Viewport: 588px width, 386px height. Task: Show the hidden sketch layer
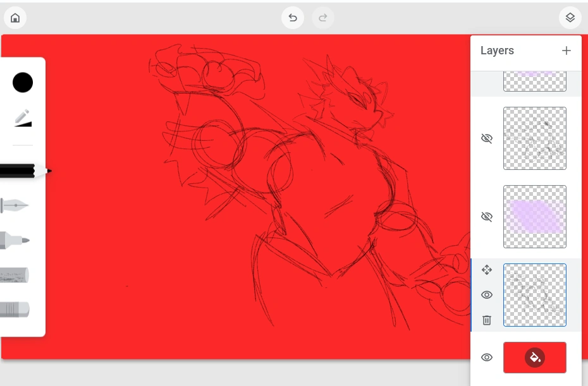pyautogui.click(x=486, y=138)
